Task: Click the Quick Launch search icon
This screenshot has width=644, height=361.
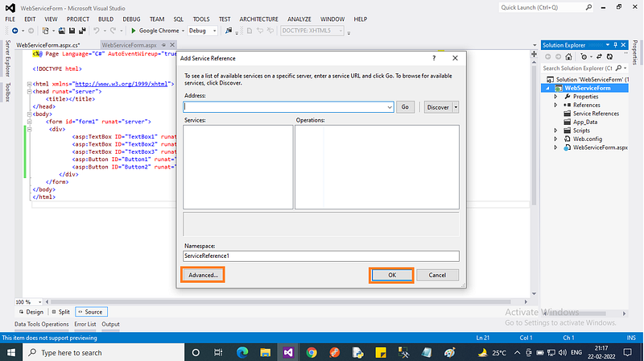Action: [x=588, y=7]
